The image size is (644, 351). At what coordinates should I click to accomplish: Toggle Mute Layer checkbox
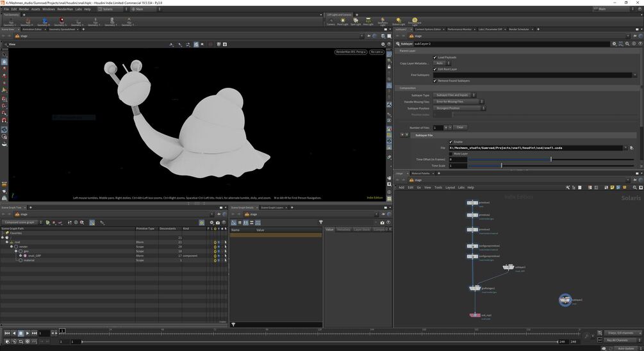[x=450, y=154]
